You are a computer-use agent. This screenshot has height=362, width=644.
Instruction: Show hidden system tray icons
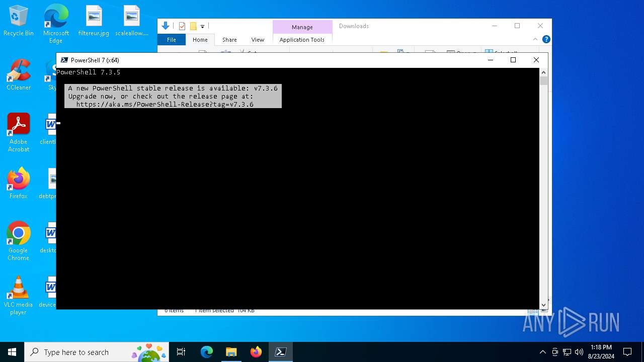542,352
